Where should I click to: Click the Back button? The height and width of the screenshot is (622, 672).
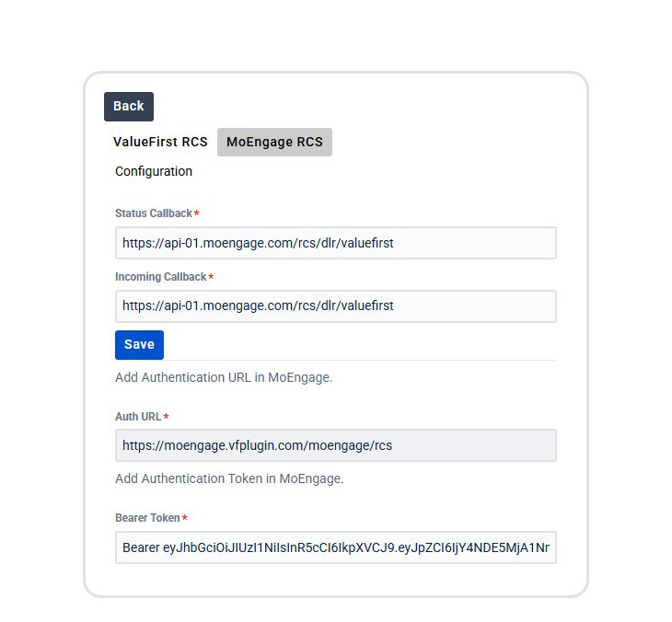[128, 107]
